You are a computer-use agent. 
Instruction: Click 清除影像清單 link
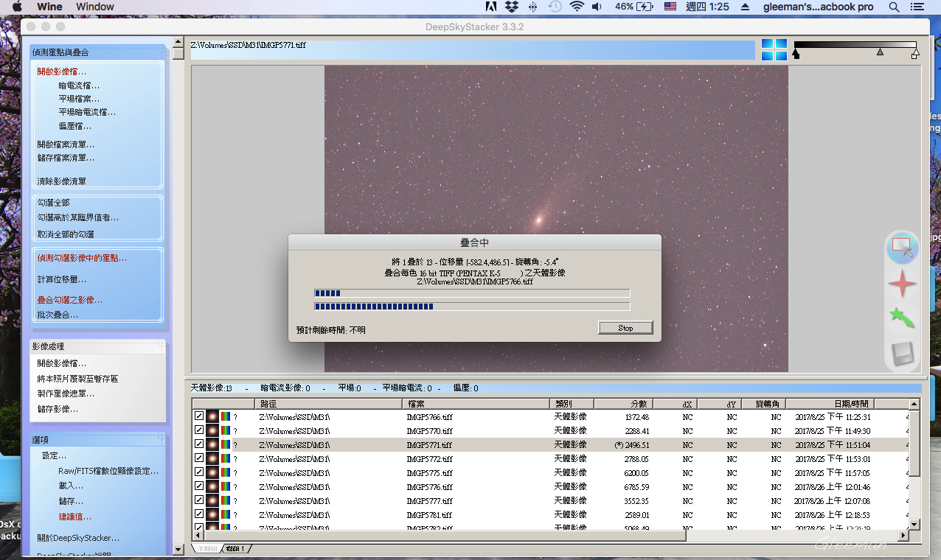[x=62, y=181]
